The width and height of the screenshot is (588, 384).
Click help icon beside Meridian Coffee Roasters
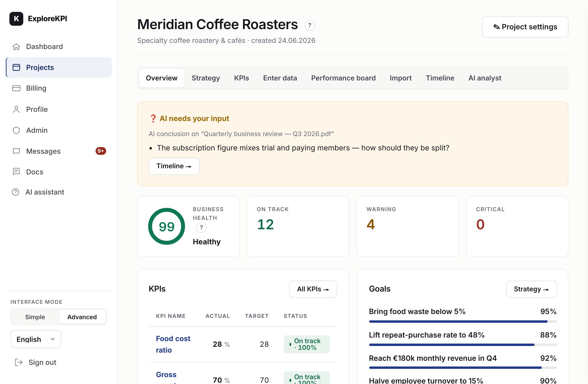click(310, 25)
